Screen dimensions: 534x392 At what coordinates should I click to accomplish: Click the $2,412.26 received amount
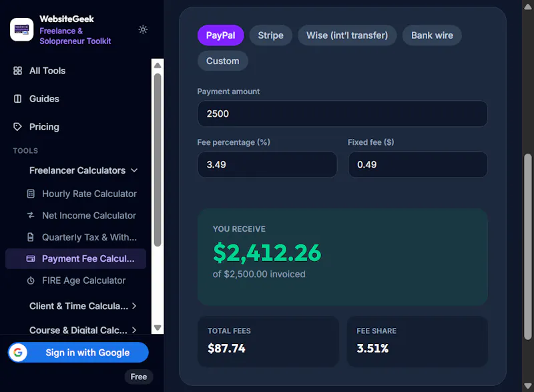[267, 252]
